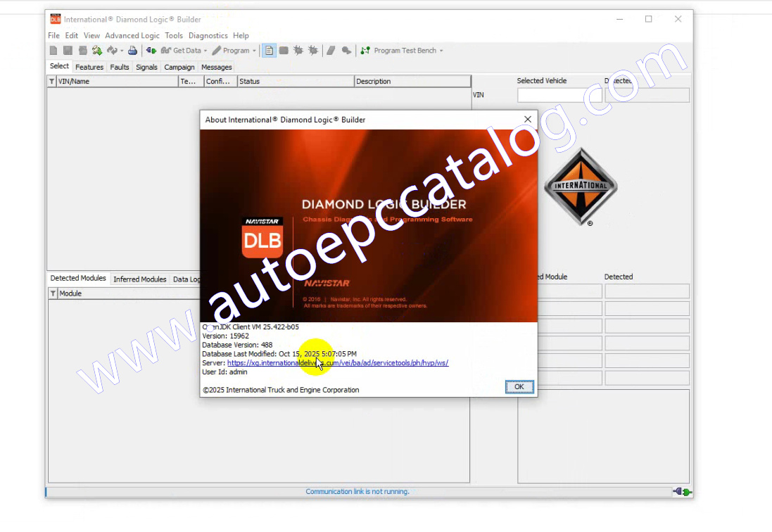The height and width of the screenshot is (532, 772).
Task: Click the green connect arrow icon
Action: 151,51
